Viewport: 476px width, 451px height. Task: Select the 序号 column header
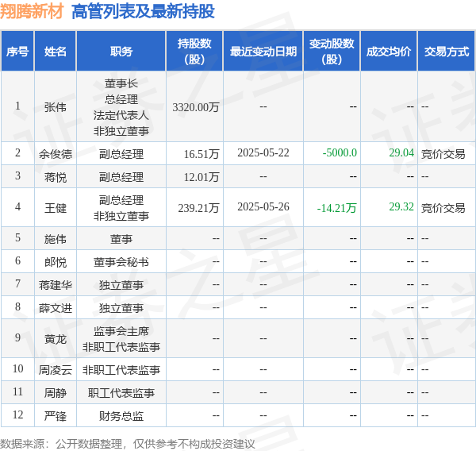pos(17,52)
